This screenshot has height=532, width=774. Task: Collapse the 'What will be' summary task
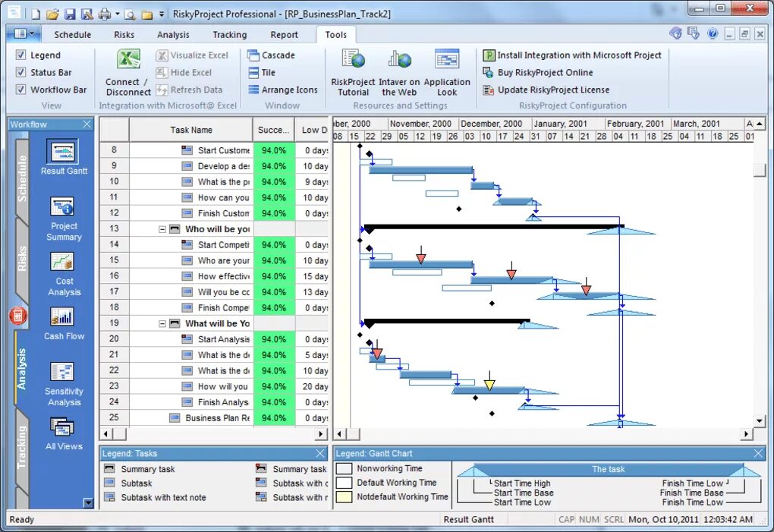tap(162, 323)
